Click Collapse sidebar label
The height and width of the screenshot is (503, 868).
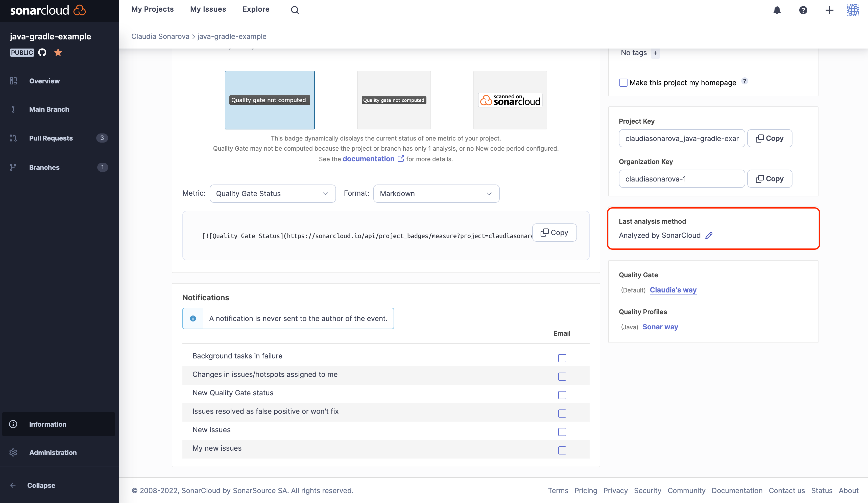pyautogui.click(x=41, y=485)
